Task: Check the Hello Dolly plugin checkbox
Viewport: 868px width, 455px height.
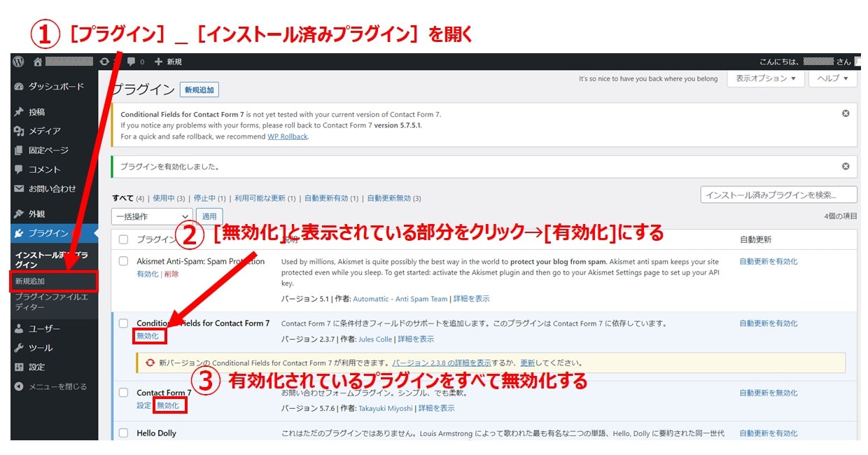Action: pyautogui.click(x=124, y=433)
